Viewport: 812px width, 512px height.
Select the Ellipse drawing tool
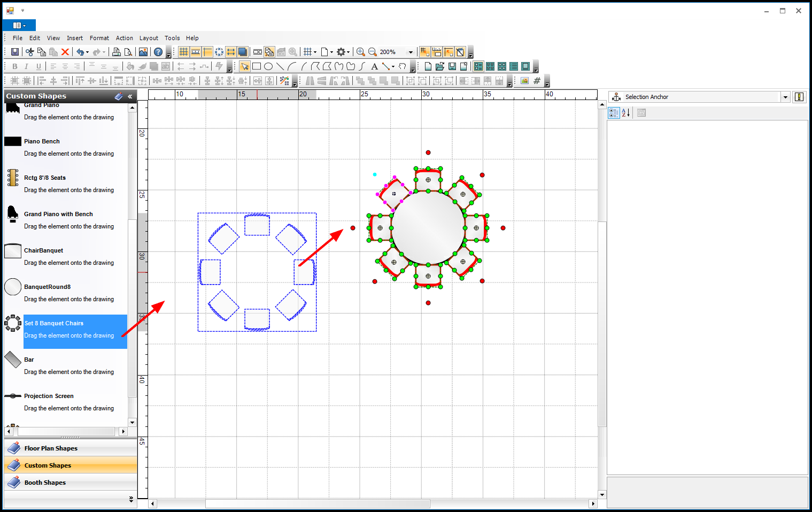tap(268, 66)
